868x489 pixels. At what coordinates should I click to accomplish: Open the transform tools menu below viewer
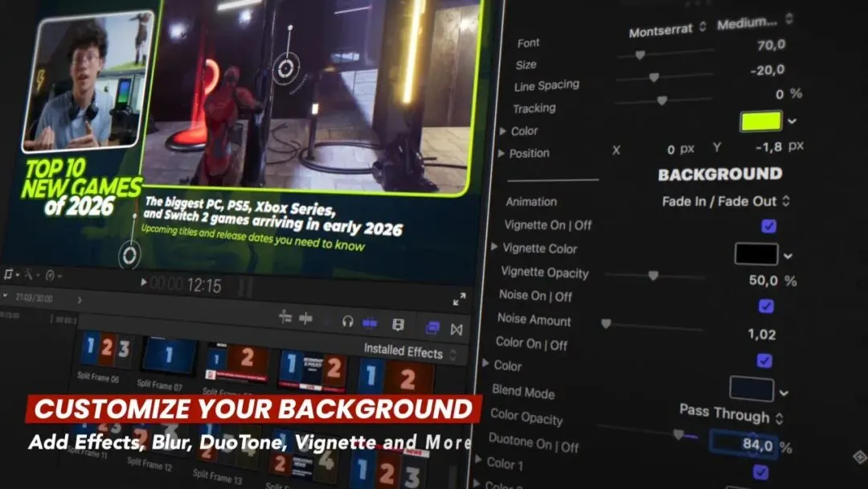click(x=10, y=274)
